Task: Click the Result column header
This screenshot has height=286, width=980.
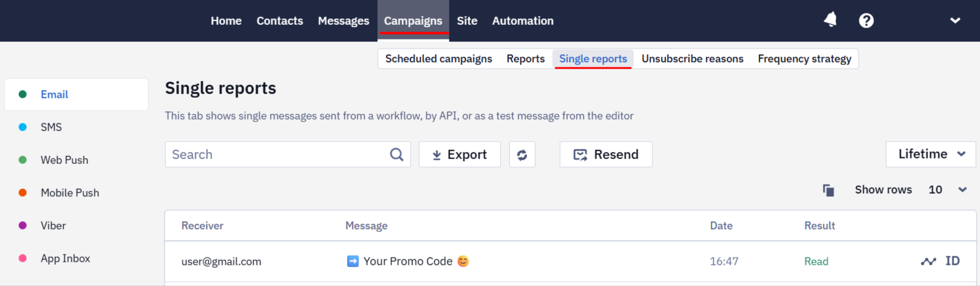Action: tap(820, 226)
